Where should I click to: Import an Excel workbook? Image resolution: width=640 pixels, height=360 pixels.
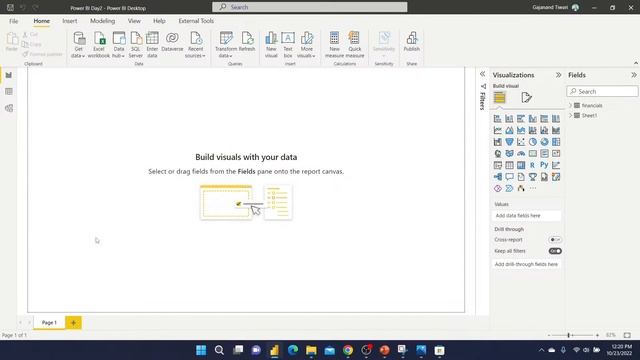click(99, 45)
